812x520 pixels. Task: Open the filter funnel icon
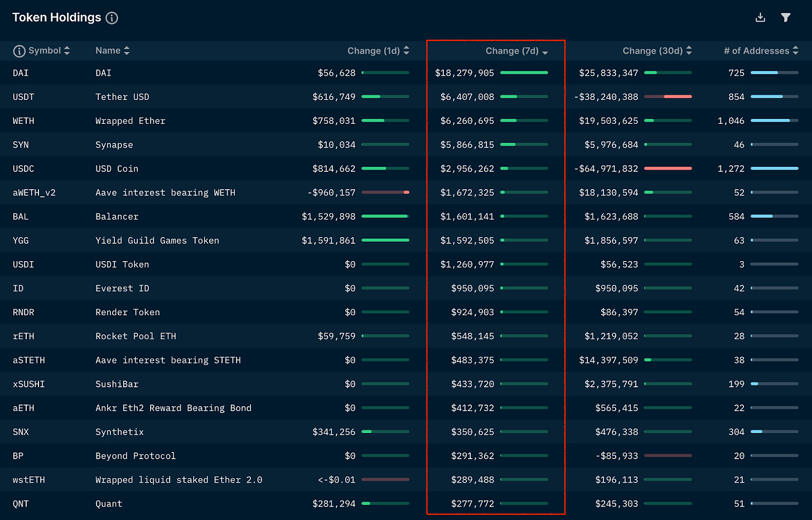pos(786,18)
